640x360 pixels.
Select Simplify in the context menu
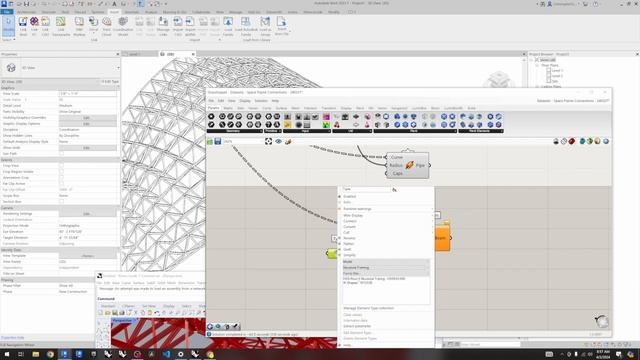(x=349, y=255)
